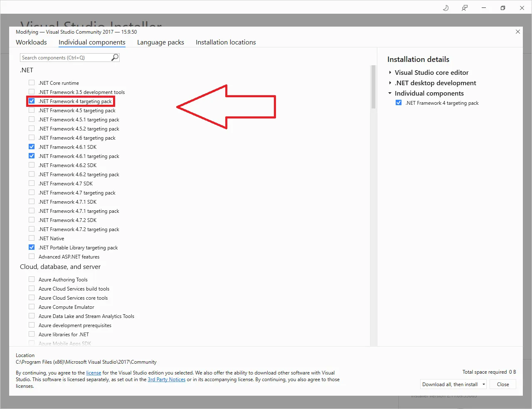
Task: Restore down the Visual Studio Installer window
Action: [503, 8]
